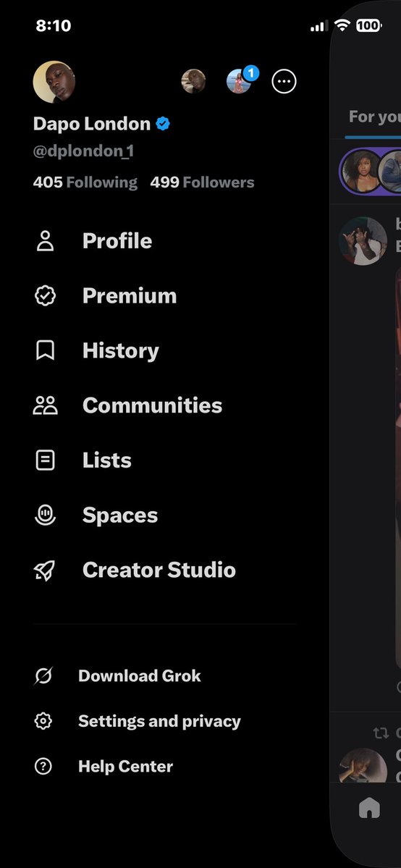This screenshot has width=401, height=868.
Task: Tap the Profile person icon
Action: [46, 241]
